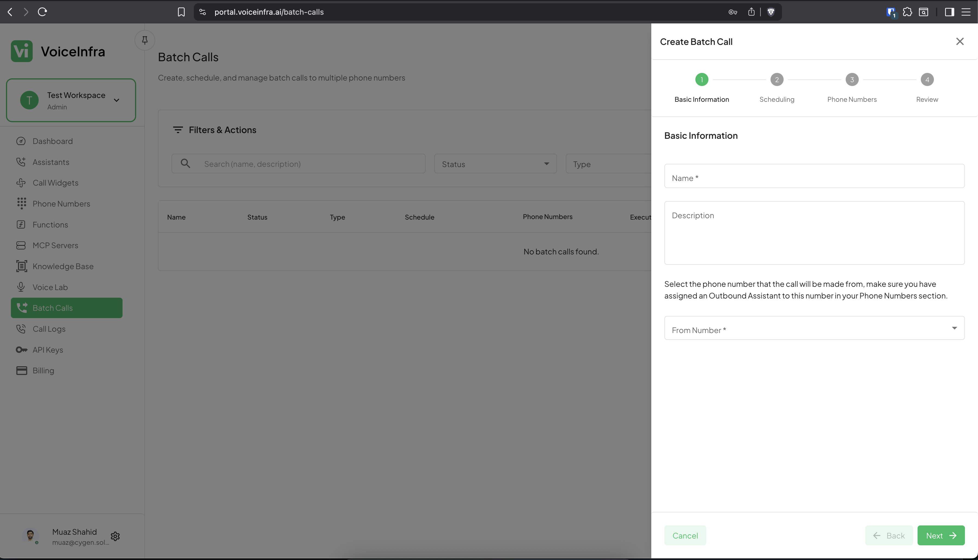Click the batch calls search field

298,164
